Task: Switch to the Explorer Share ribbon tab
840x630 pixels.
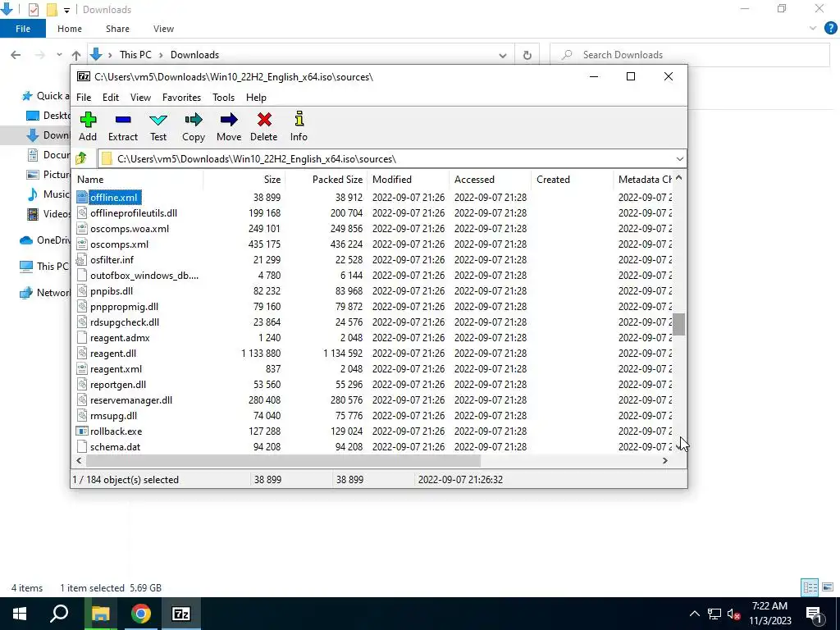Action: [x=117, y=29]
